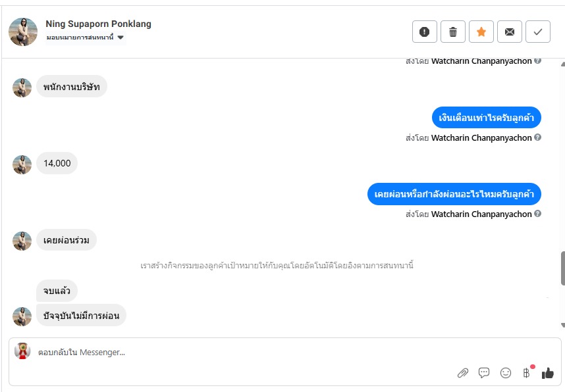565x392 pixels.
Task: Click Watcharin Chanpanyachon name under last blue message
Action: point(481,214)
